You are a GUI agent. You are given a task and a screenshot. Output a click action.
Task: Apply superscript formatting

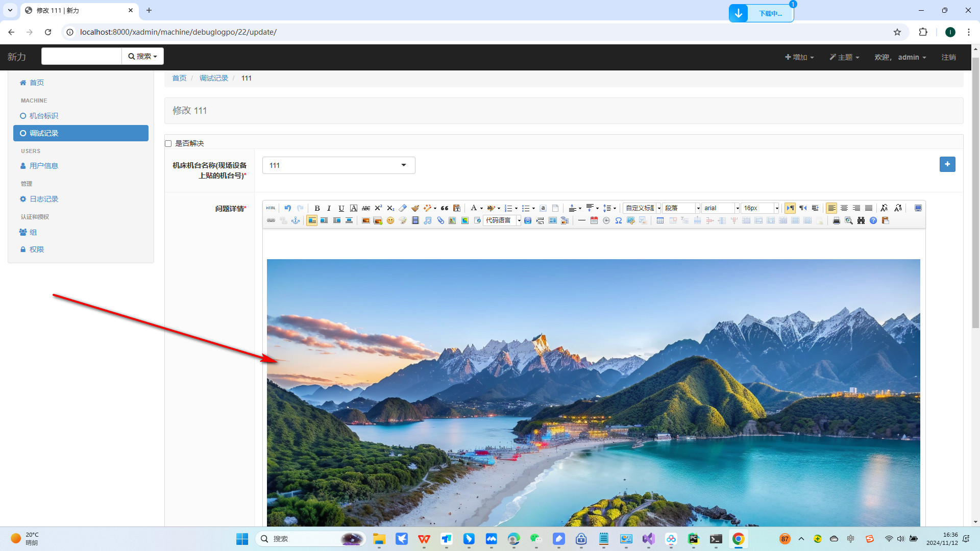tap(378, 208)
